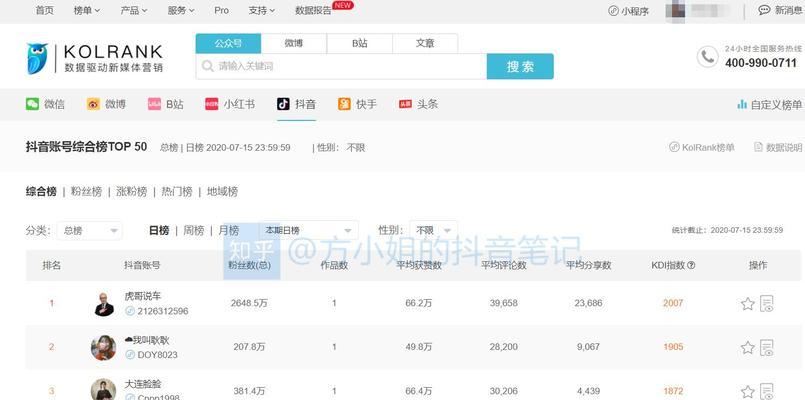The height and width of the screenshot is (400, 805).
Task: Click KDI value 2007
Action: [673, 303]
